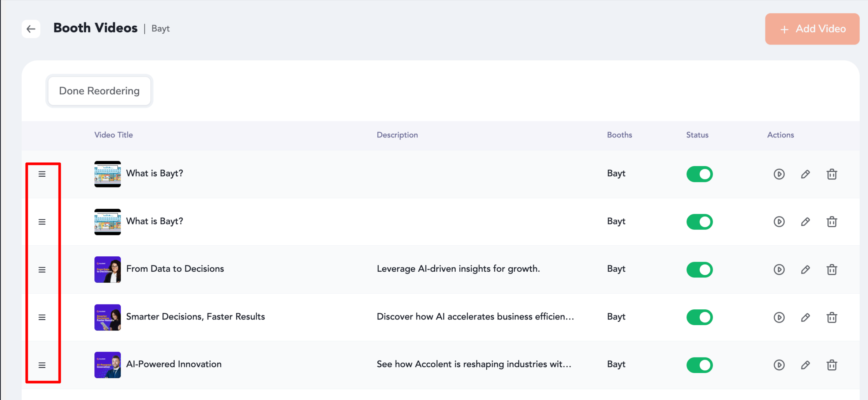
Task: Delete the first What is Bayt? video with its trash icon
Action: coord(832,174)
